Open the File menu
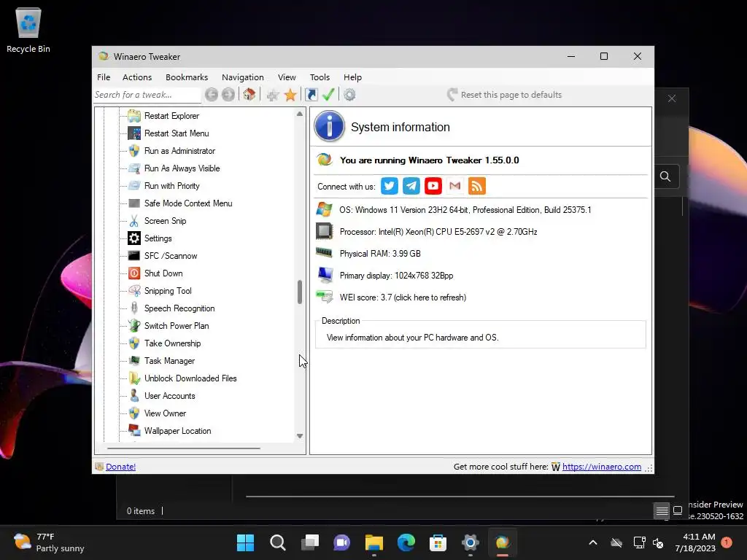 pyautogui.click(x=104, y=77)
